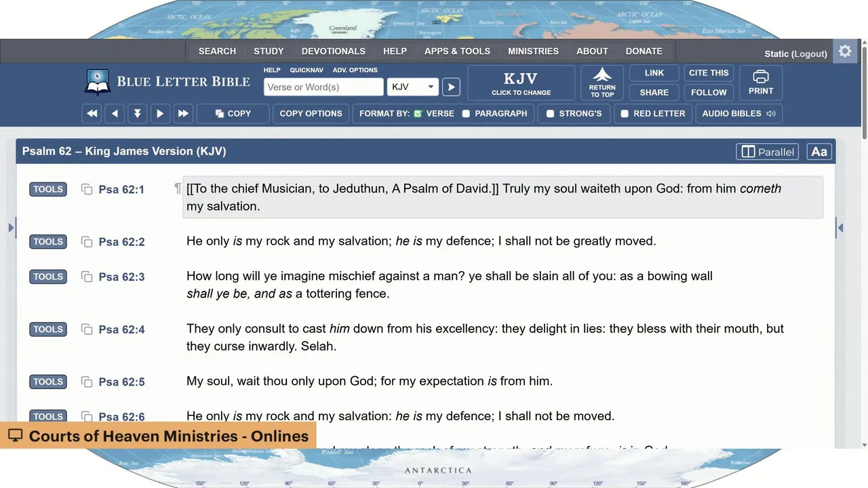The width and height of the screenshot is (868, 488).
Task: Click the Courts of Heaven Ministries banner
Action: 158,436
